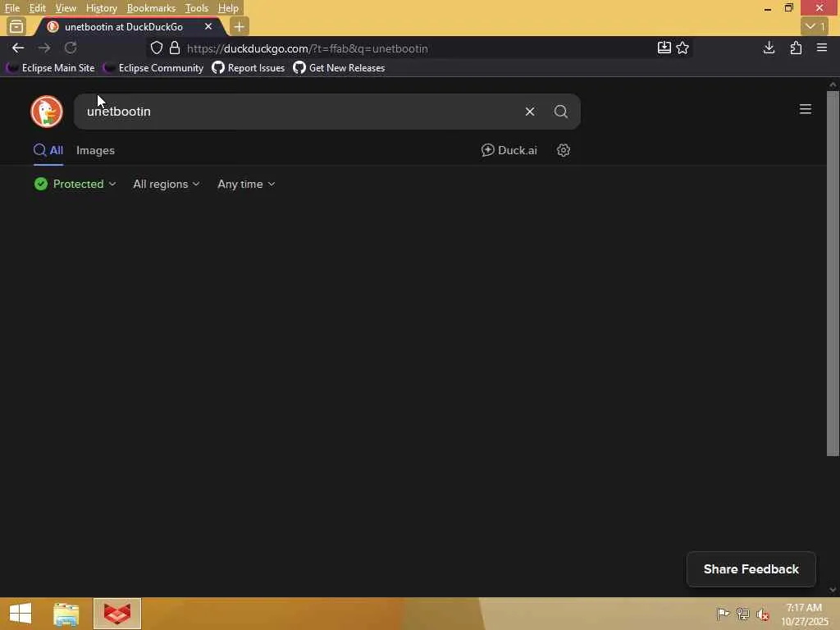Click the muted volume tray icon
Viewport: 840px width, 630px height.
763,614
